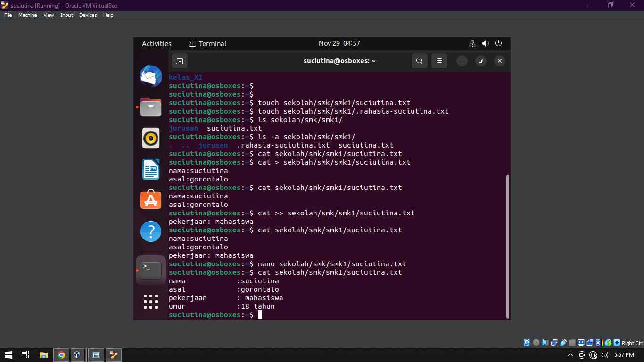Click the terminal window title suciutina@osboxes: ~
The height and width of the screenshot is (362, 644).
click(x=339, y=61)
